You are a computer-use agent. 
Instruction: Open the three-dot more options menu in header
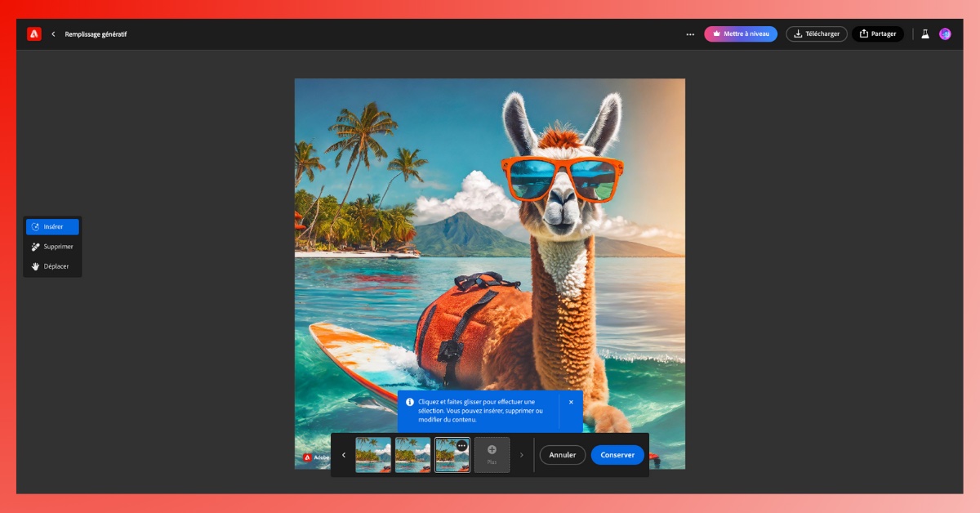pyautogui.click(x=690, y=34)
